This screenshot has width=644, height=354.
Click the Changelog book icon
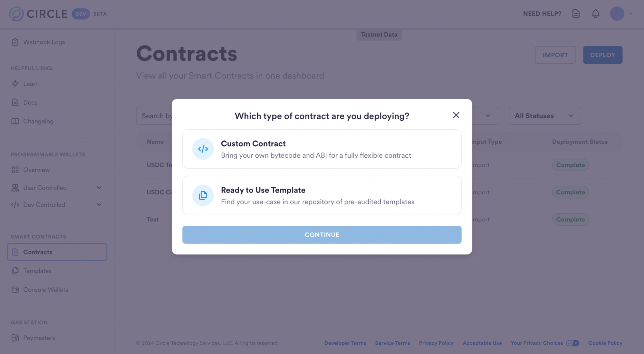tap(15, 121)
